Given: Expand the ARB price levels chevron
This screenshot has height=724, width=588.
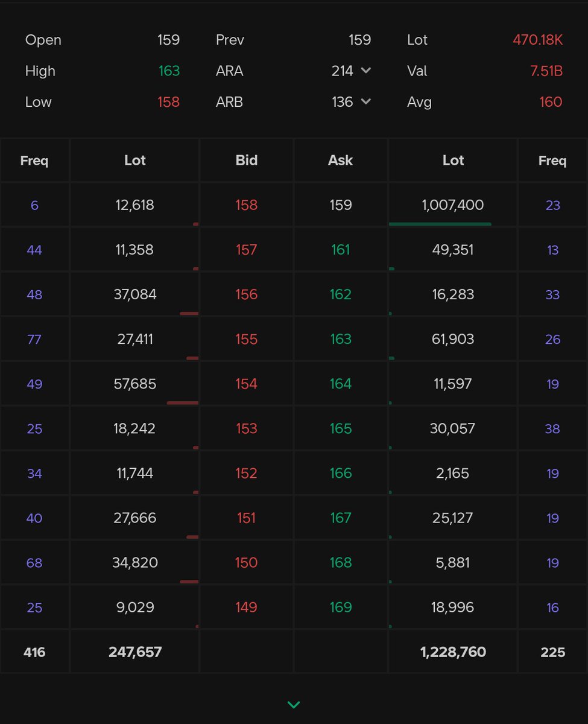Looking at the screenshot, I should pos(365,101).
